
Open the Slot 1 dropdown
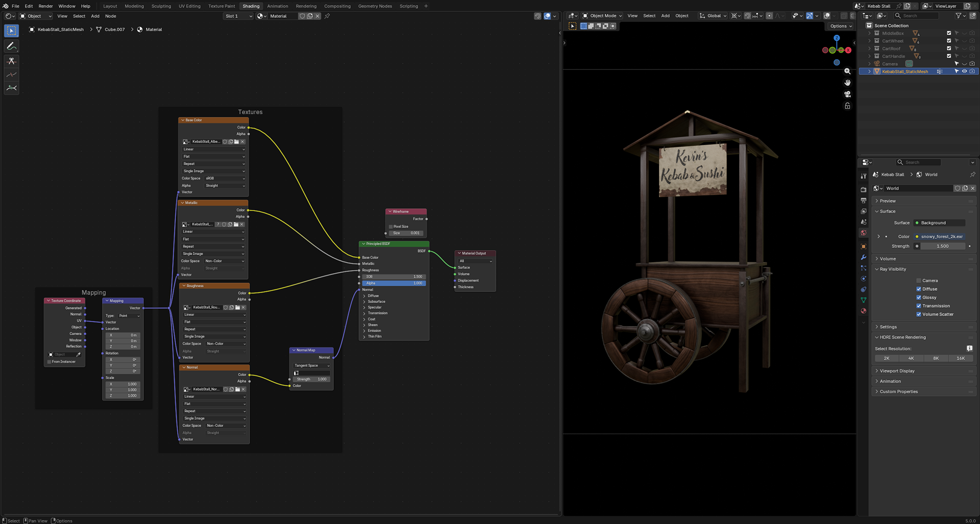[238, 16]
